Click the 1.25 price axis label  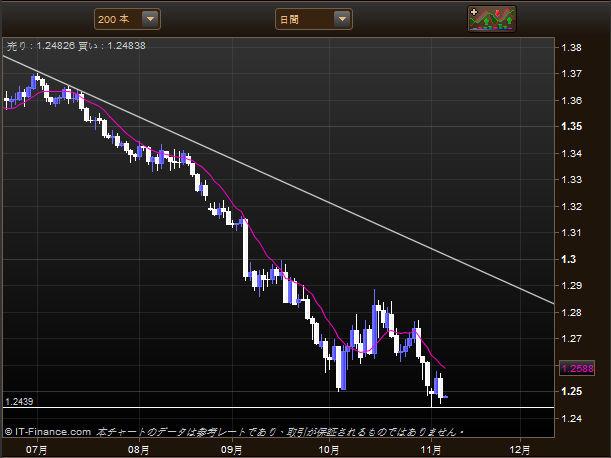[x=571, y=391]
